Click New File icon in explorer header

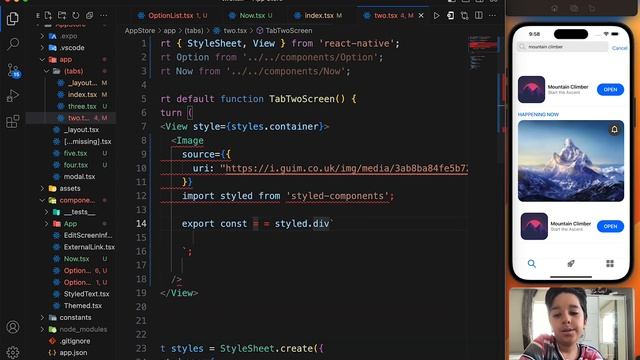point(48,16)
